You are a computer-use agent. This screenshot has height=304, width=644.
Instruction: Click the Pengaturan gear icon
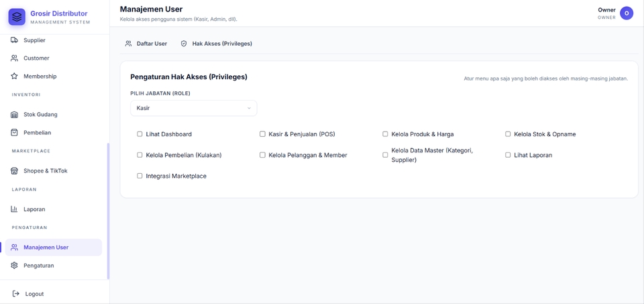pos(14,265)
